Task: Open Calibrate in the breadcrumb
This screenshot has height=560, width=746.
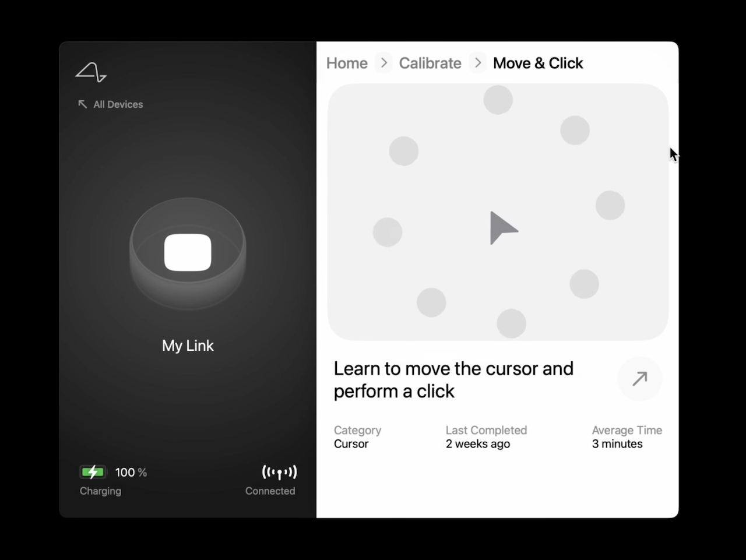Action: coord(430,63)
